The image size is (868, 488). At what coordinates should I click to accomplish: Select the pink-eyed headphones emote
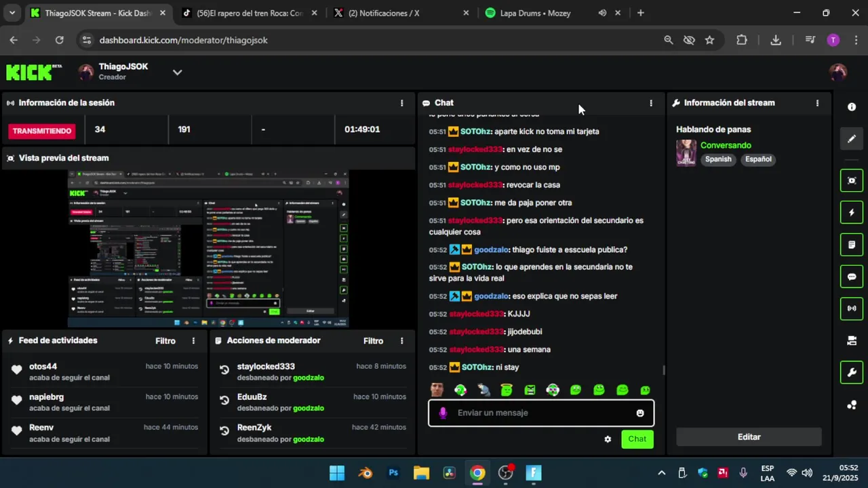(x=553, y=390)
